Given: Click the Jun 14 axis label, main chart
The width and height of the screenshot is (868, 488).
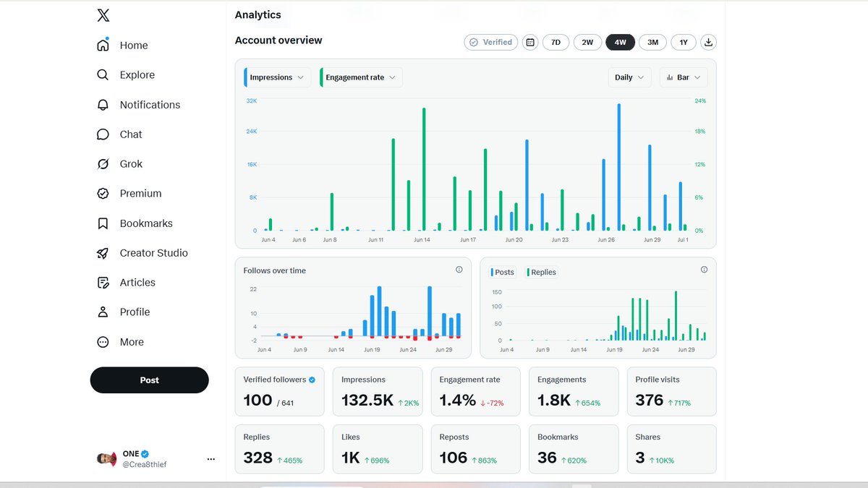Looking at the screenshot, I should (x=422, y=239).
